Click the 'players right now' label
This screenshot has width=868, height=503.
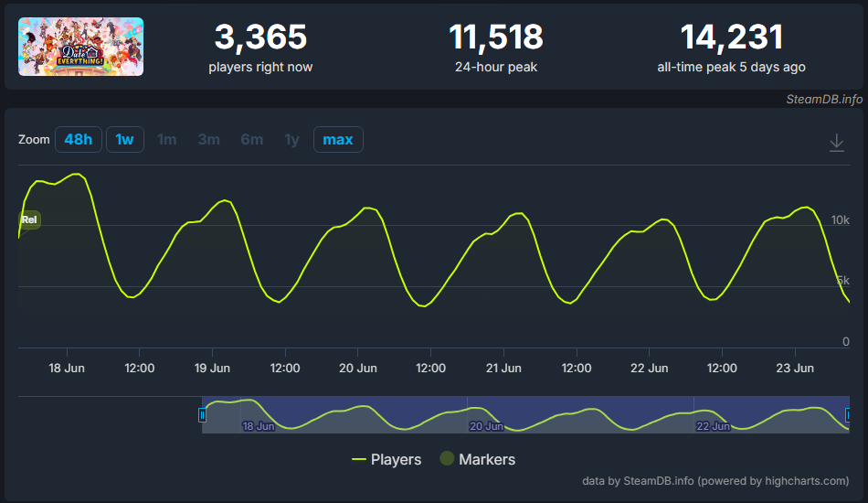260,67
